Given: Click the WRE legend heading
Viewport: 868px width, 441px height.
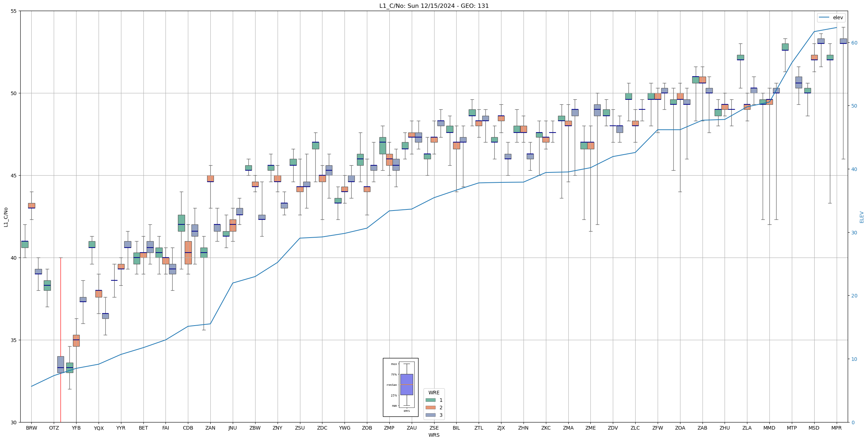Looking at the screenshot, I should 434,393.
